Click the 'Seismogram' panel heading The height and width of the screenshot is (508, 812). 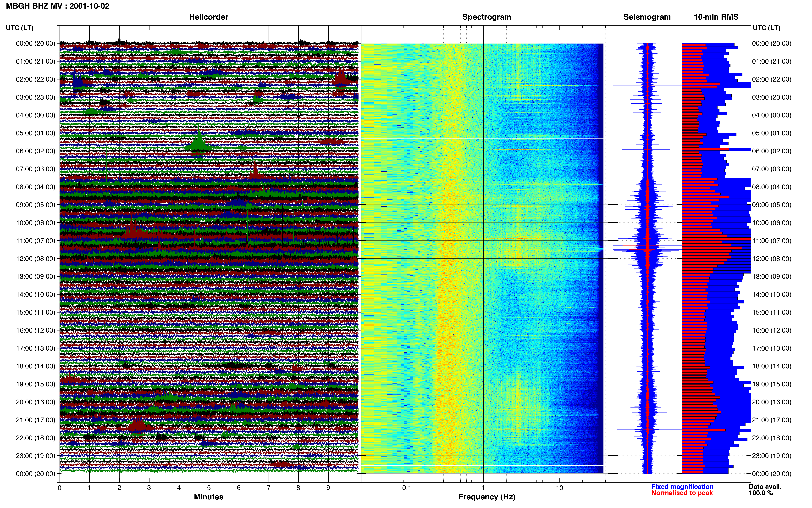coord(647,17)
